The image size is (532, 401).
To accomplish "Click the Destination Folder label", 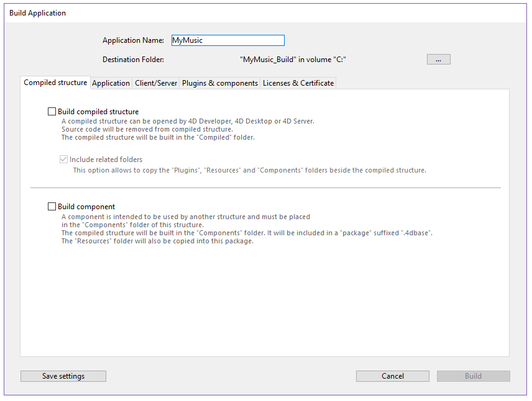I will coord(133,60).
